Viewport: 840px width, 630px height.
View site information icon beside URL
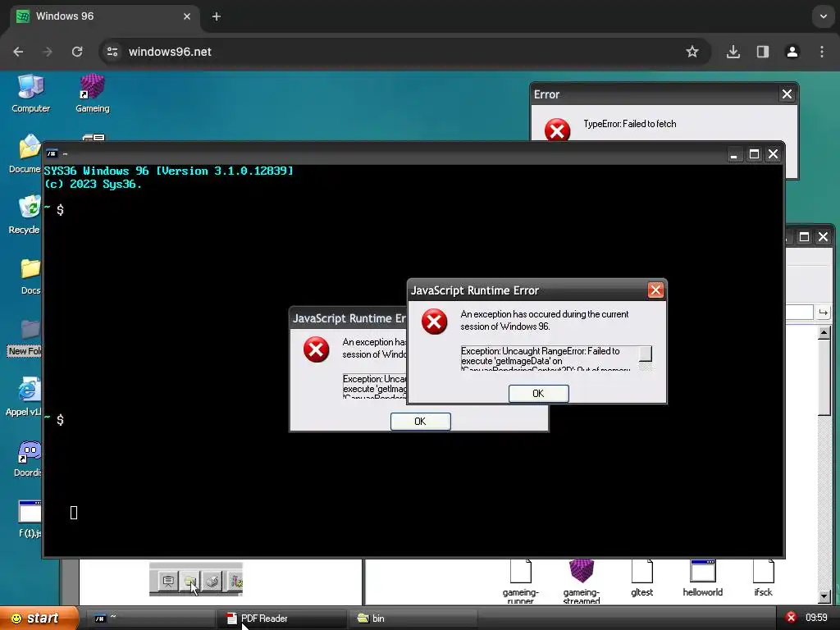[x=112, y=52]
